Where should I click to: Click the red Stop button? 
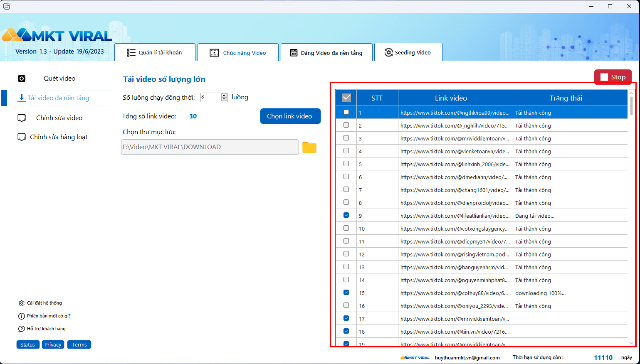613,77
